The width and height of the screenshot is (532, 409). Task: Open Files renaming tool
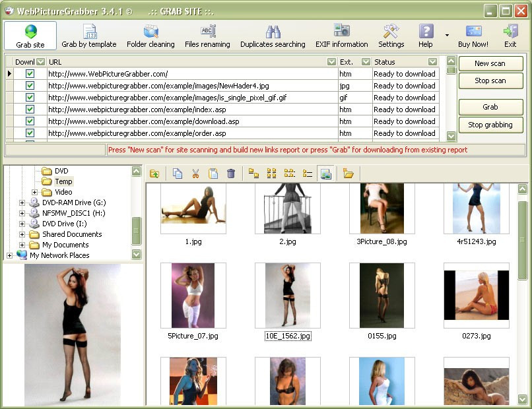[207, 36]
